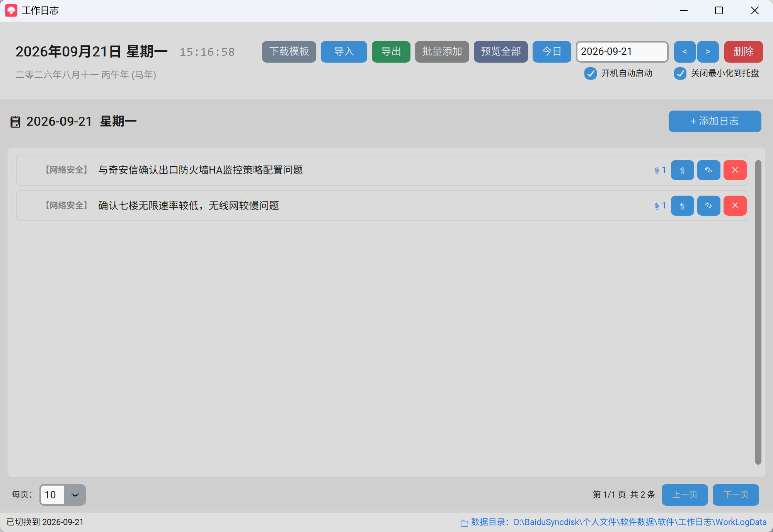
Task: Uncheck 关闭最小化到托盘 option
Action: coord(680,73)
